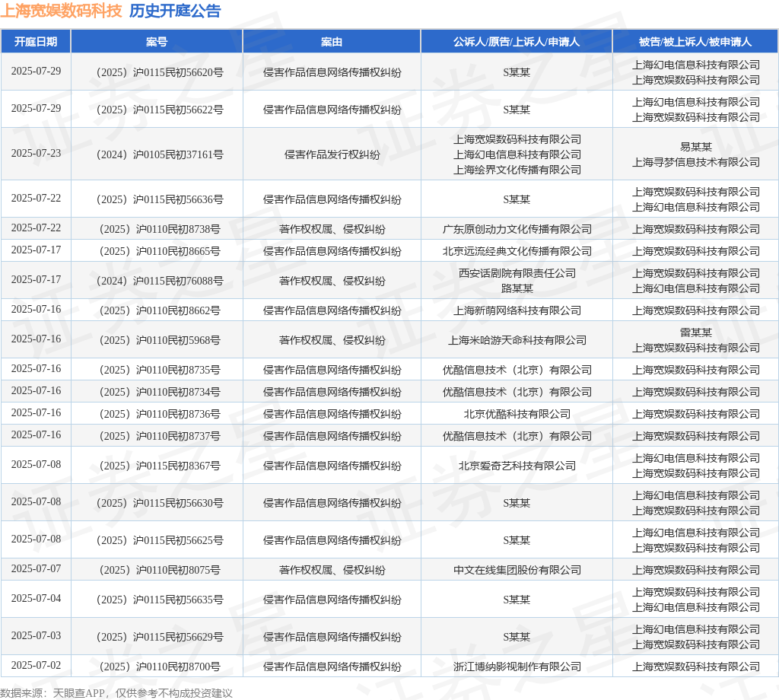The height and width of the screenshot is (700, 779).
Task: Click the date 2025-07-07
Action: coord(36,568)
